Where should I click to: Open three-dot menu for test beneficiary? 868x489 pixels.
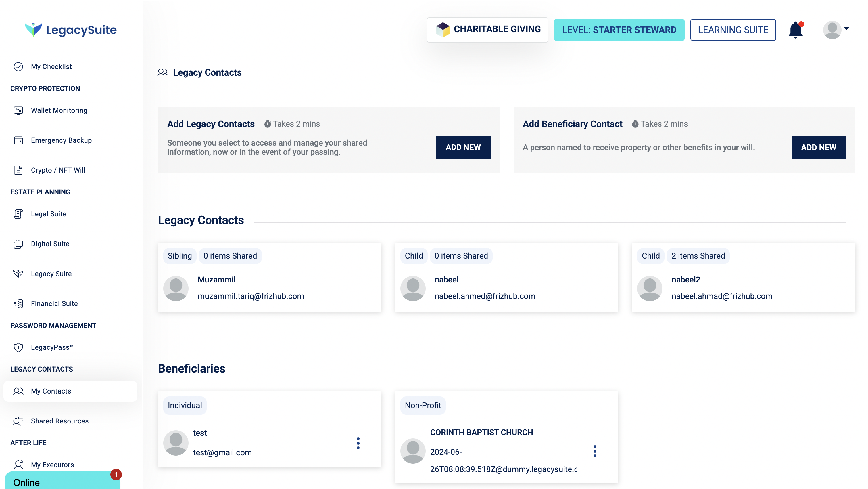point(358,443)
